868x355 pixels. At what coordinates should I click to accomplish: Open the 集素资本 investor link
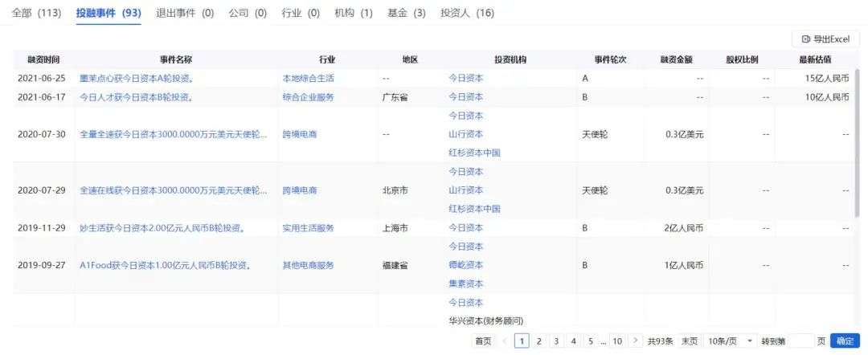click(x=465, y=284)
